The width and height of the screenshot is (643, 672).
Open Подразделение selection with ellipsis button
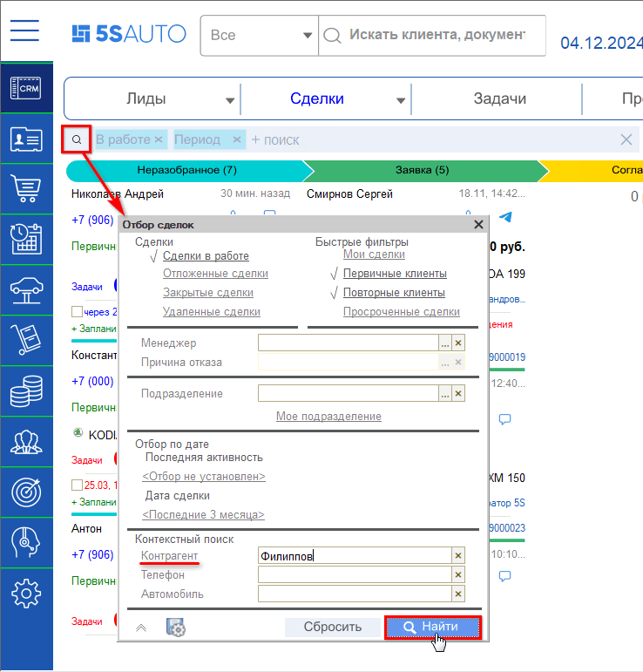pos(445,393)
